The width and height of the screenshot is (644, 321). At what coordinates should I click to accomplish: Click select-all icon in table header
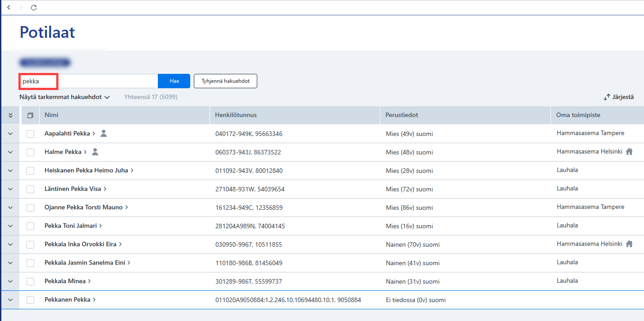(30, 115)
